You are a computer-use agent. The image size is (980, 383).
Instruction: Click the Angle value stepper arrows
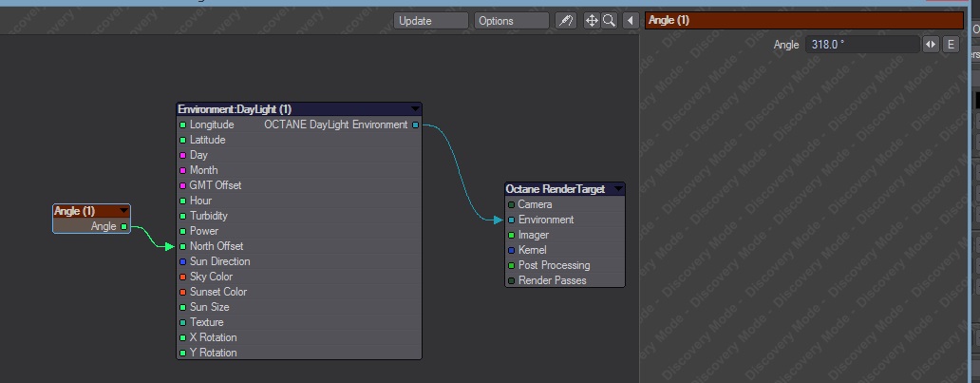(x=932, y=45)
